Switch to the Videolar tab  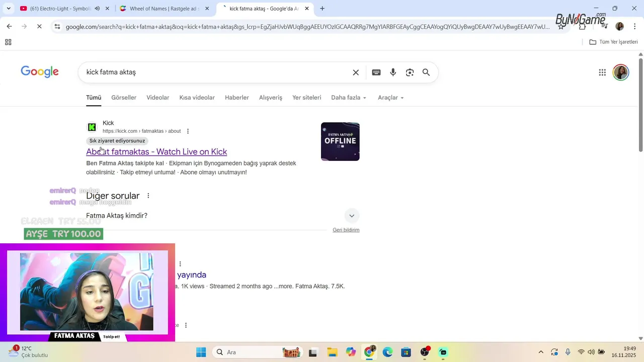click(x=157, y=98)
